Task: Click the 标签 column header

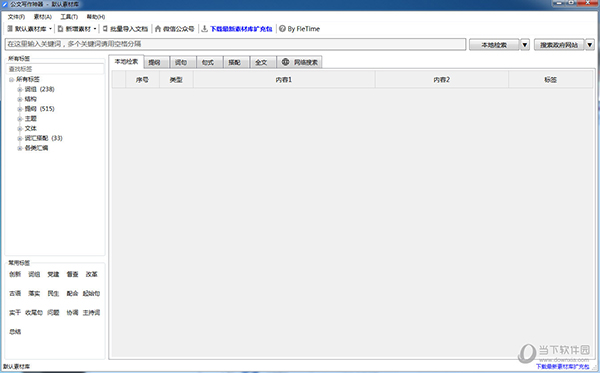Action: tap(551, 80)
